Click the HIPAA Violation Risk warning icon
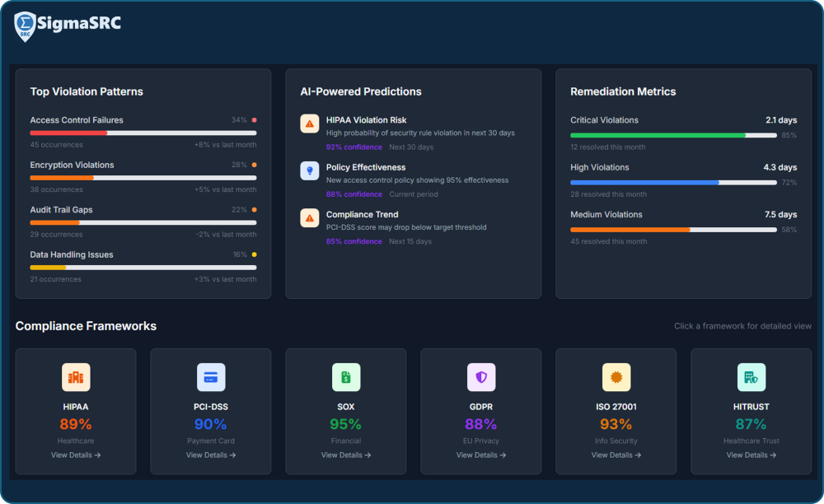This screenshot has height=504, width=824. tap(310, 124)
